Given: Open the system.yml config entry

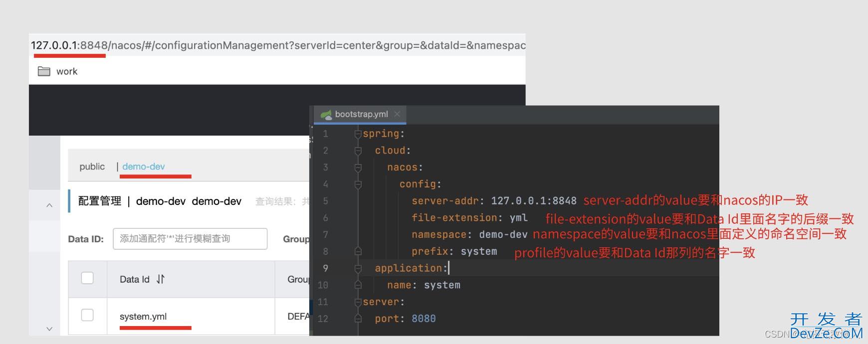Looking at the screenshot, I should (x=143, y=317).
